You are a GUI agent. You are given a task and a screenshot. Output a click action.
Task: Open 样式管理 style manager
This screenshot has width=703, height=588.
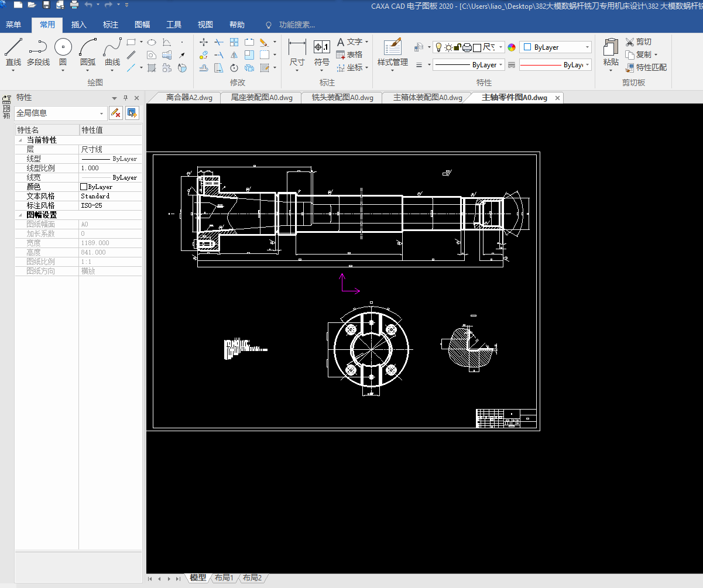393,53
